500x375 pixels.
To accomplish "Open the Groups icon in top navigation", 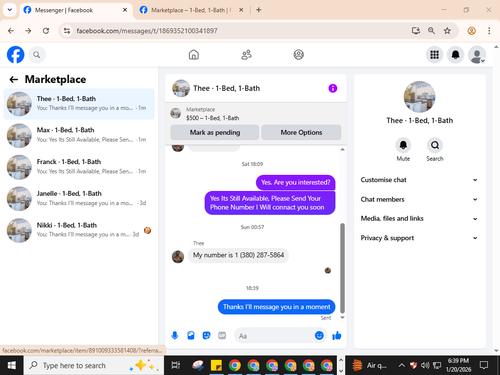I will (x=298, y=54).
